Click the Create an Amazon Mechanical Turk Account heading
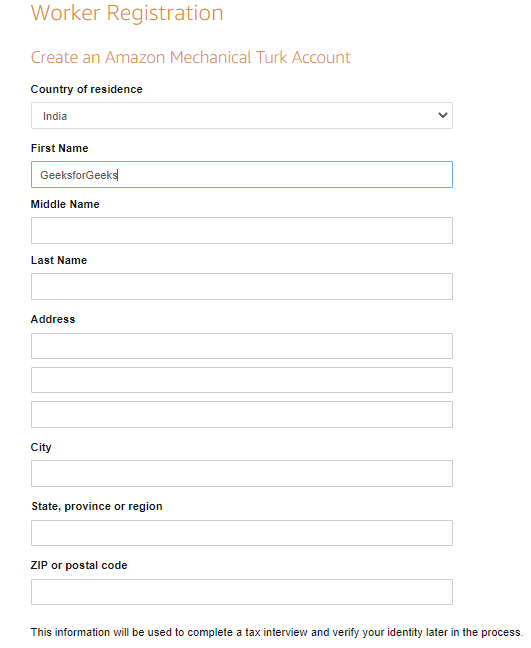Screen dimensions: 531x648 coord(190,57)
